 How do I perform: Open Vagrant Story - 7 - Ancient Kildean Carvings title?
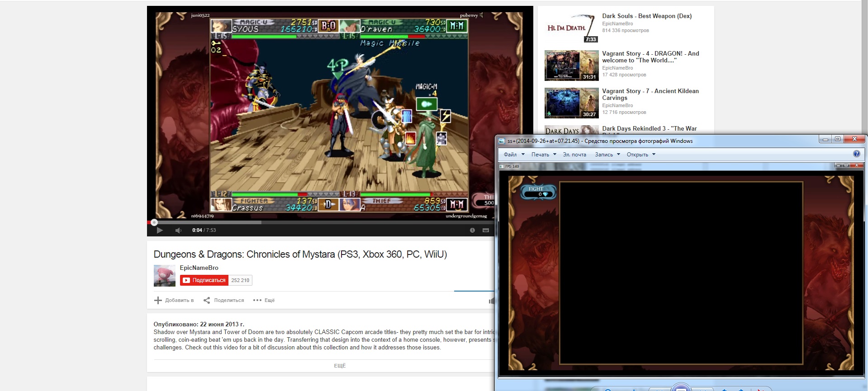click(x=650, y=94)
